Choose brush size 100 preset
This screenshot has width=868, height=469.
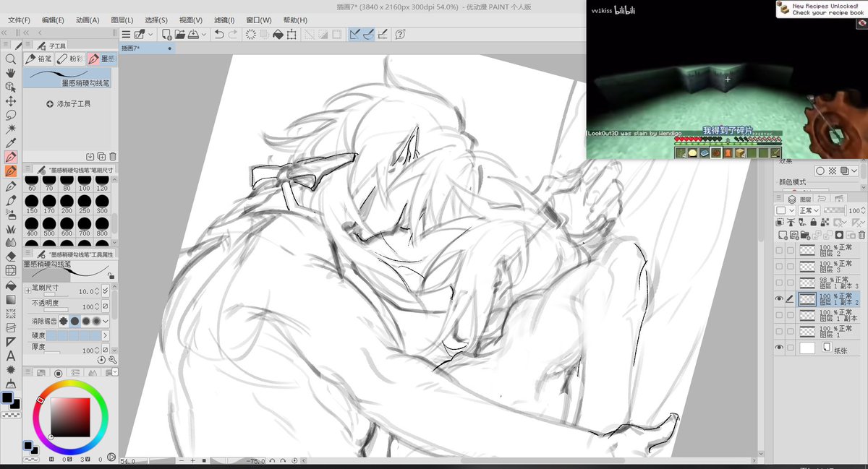point(85,184)
